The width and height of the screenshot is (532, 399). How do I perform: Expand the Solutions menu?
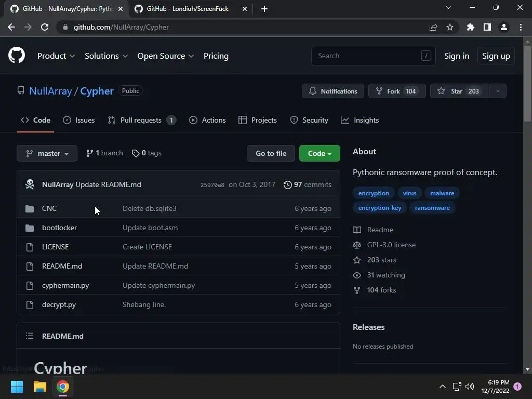point(106,56)
